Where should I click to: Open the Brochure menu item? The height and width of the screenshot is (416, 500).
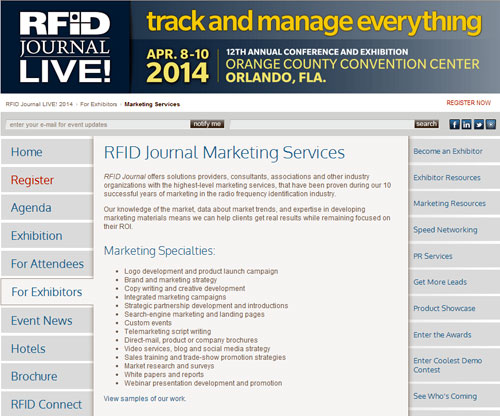click(x=47, y=376)
